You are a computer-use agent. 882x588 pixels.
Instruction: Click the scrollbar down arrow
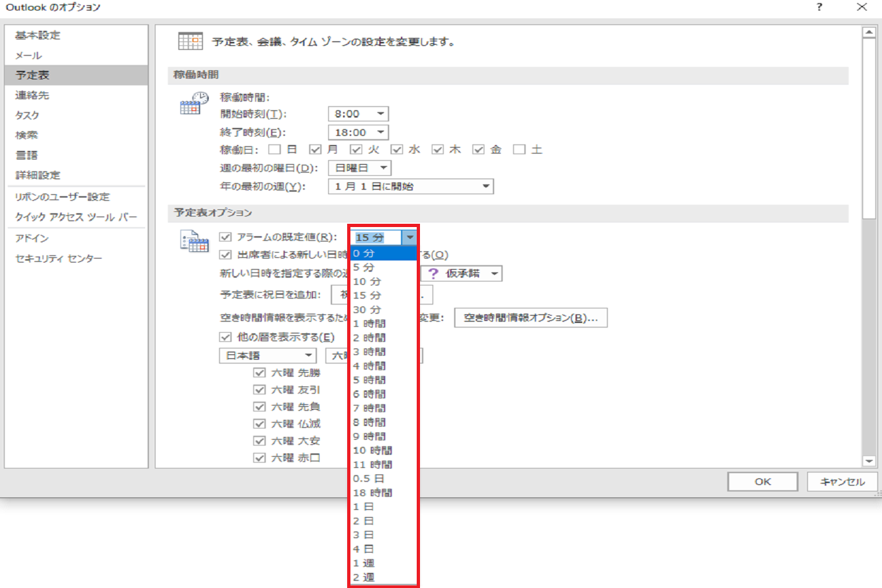click(x=868, y=461)
